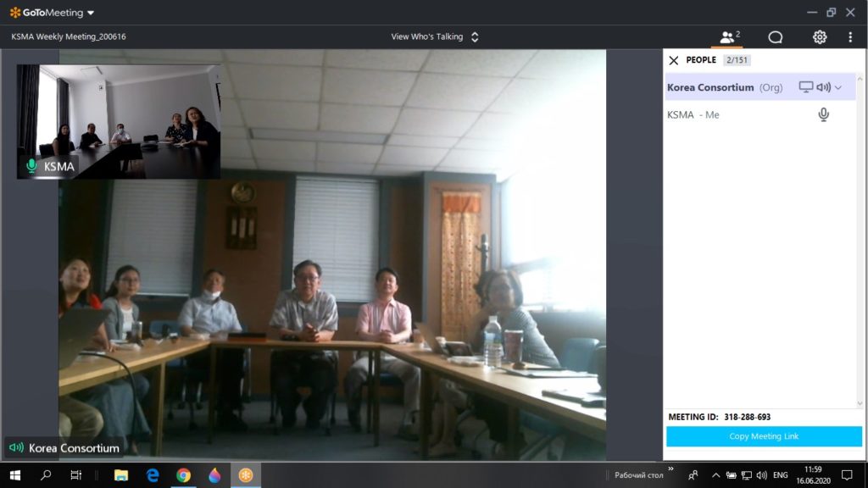Open the chat bubble icon
This screenshot has height=488, width=868.
pyautogui.click(x=775, y=37)
